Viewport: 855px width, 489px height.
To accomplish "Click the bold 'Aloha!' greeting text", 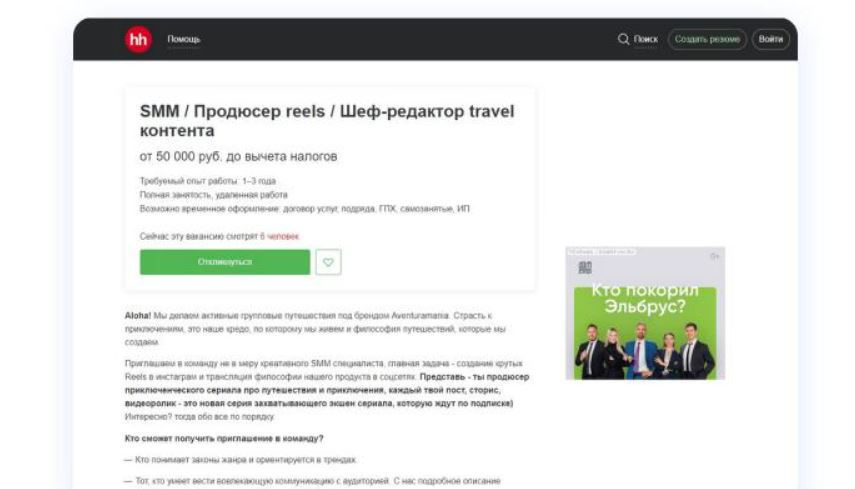I will tap(137, 316).
